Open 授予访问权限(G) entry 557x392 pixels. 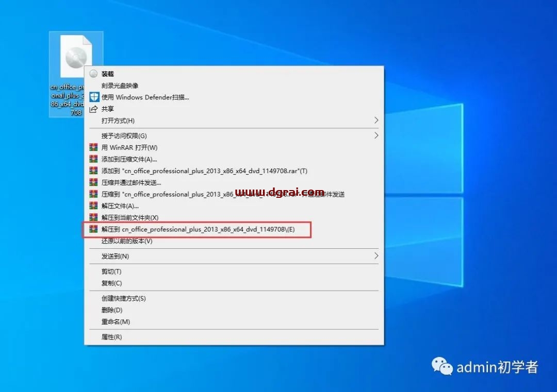click(x=234, y=135)
